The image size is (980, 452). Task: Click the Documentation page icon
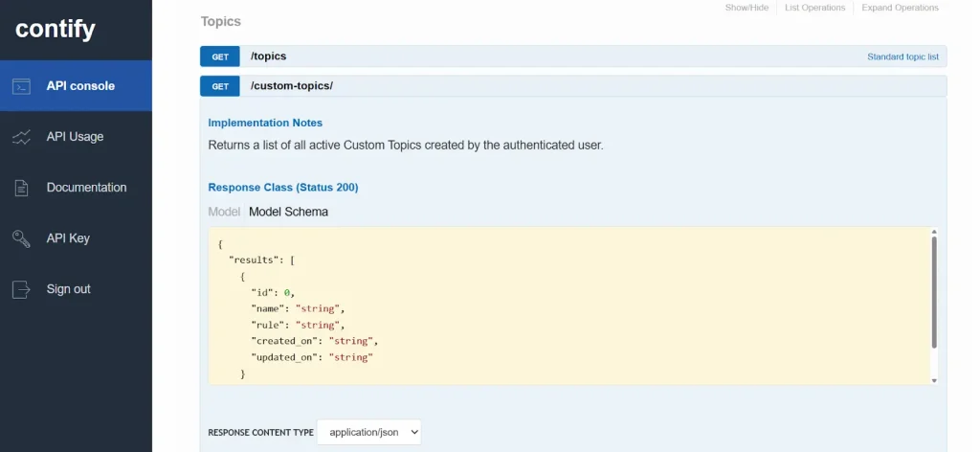(x=21, y=188)
